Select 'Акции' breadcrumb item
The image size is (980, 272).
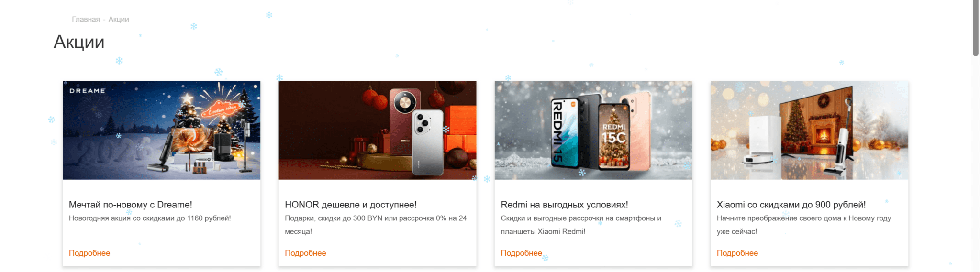pyautogui.click(x=119, y=19)
